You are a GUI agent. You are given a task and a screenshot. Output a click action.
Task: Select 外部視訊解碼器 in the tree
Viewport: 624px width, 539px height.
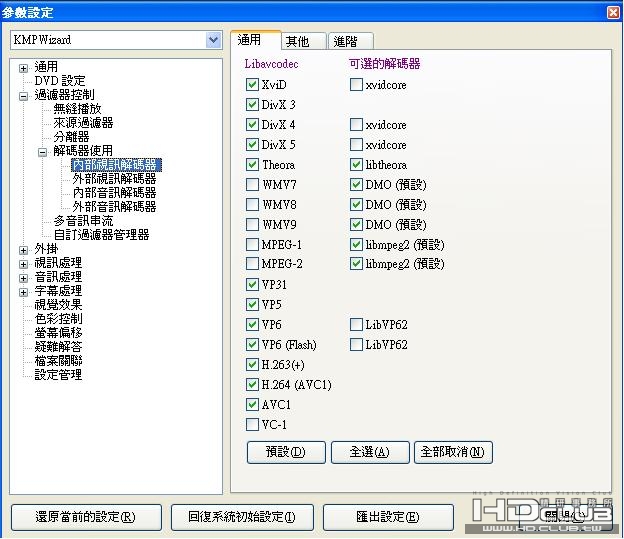[114, 179]
